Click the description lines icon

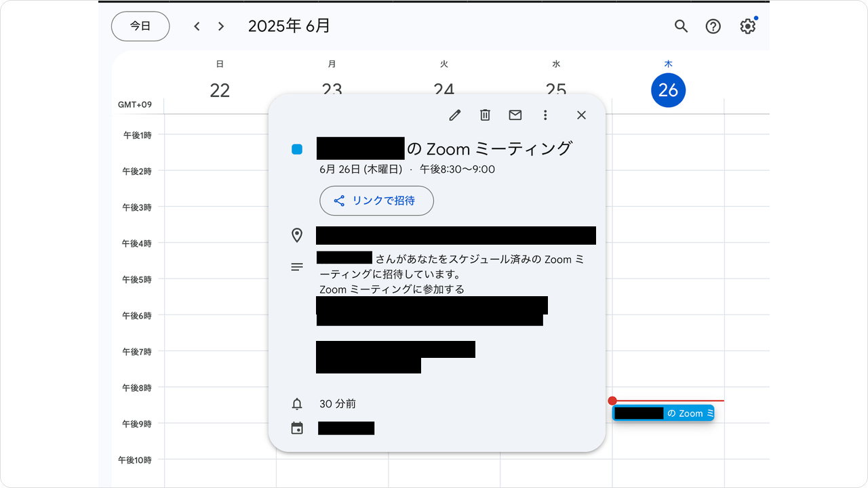[297, 267]
